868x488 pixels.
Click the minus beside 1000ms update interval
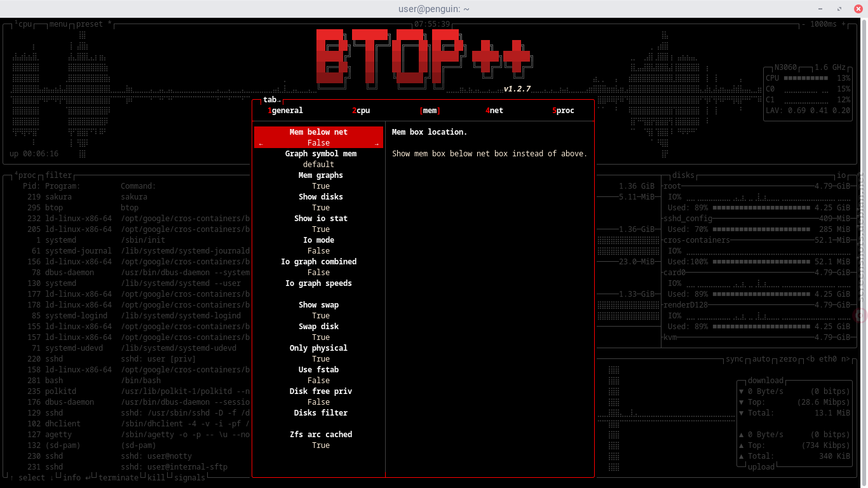(804, 24)
